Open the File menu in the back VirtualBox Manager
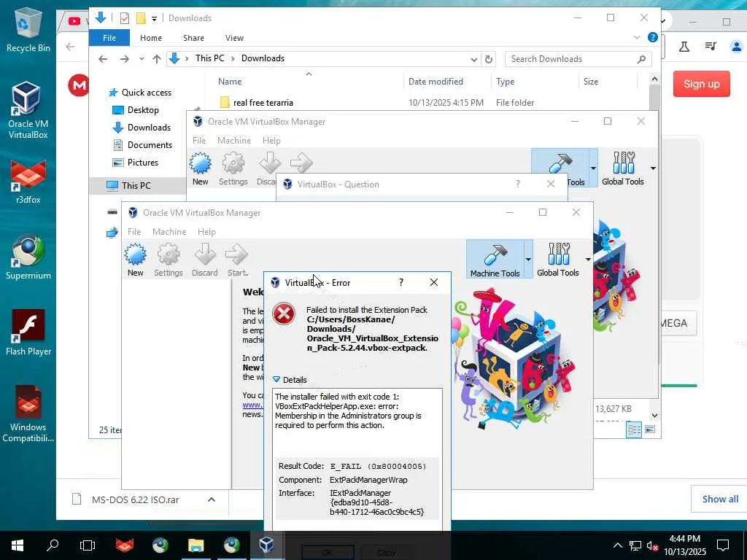 198,141
